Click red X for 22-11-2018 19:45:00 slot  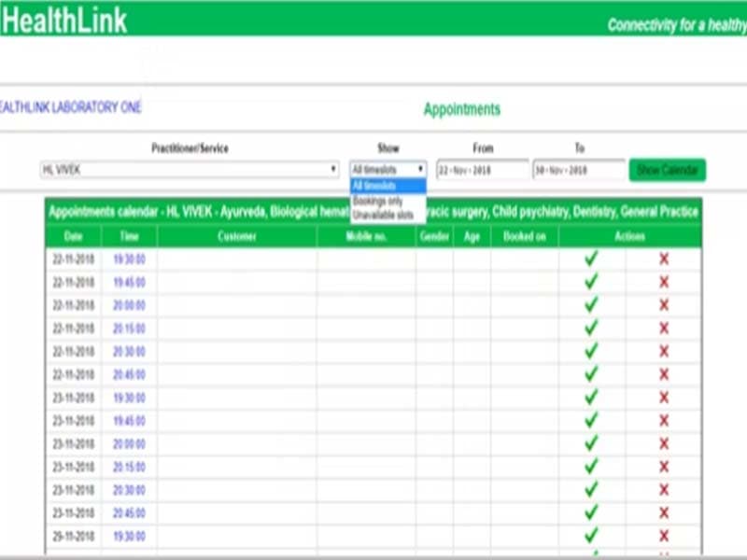(x=664, y=282)
